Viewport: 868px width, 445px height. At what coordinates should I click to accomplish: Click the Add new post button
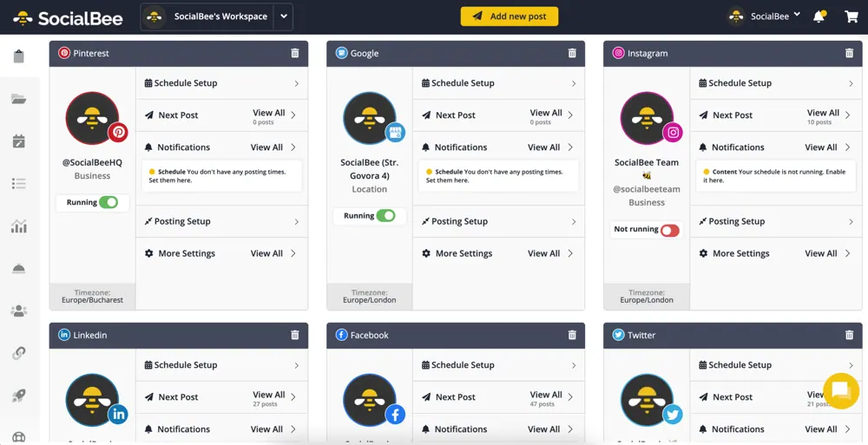click(510, 16)
